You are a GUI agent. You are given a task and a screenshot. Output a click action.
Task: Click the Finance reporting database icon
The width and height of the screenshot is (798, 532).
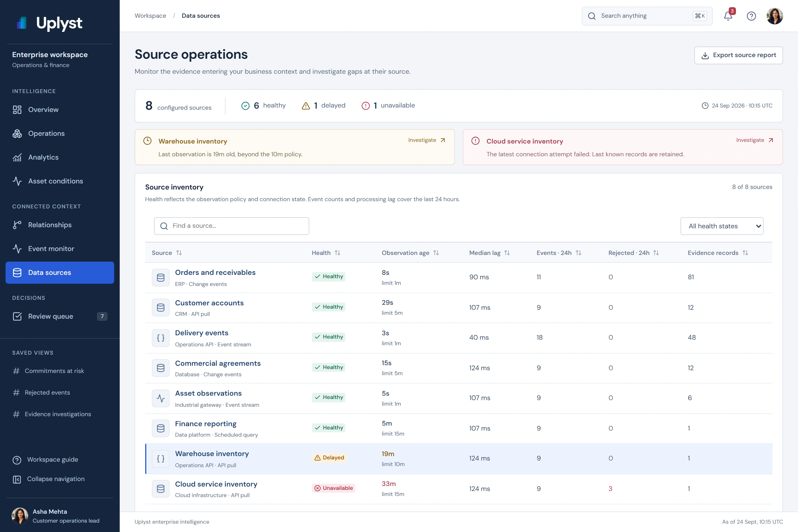[x=160, y=429]
